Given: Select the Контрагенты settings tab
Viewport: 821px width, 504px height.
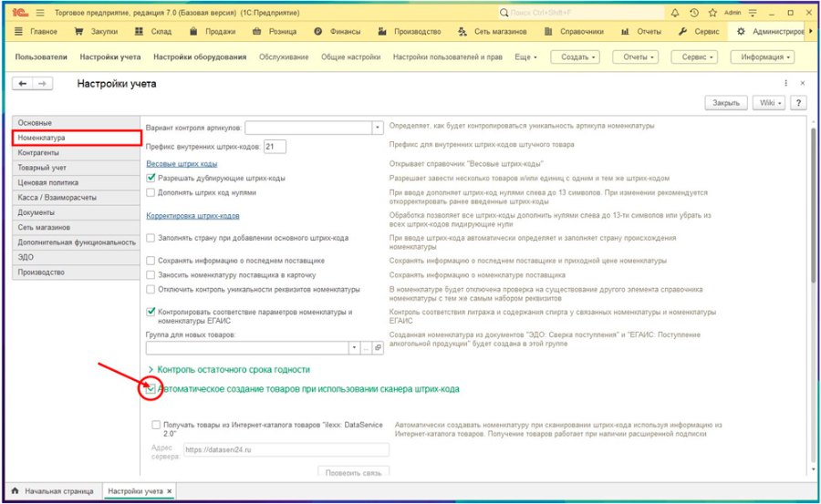Looking at the screenshot, I should [76, 153].
